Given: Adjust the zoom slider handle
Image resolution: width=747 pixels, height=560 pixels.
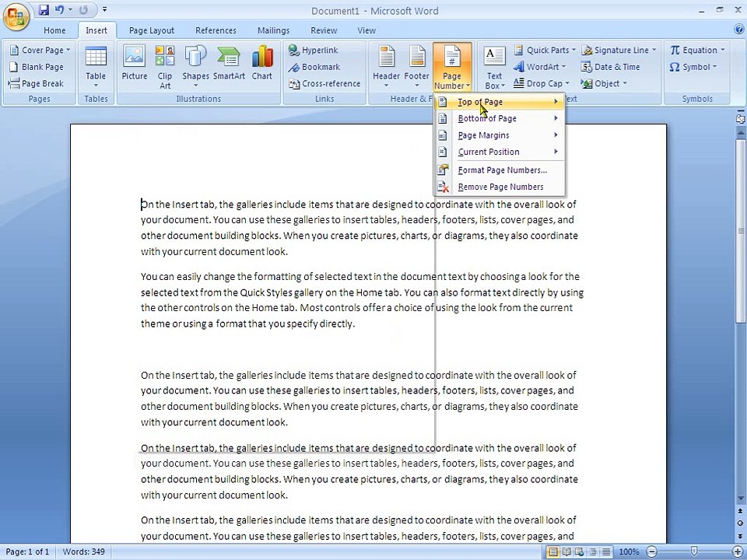Looking at the screenshot, I should click(x=694, y=551).
